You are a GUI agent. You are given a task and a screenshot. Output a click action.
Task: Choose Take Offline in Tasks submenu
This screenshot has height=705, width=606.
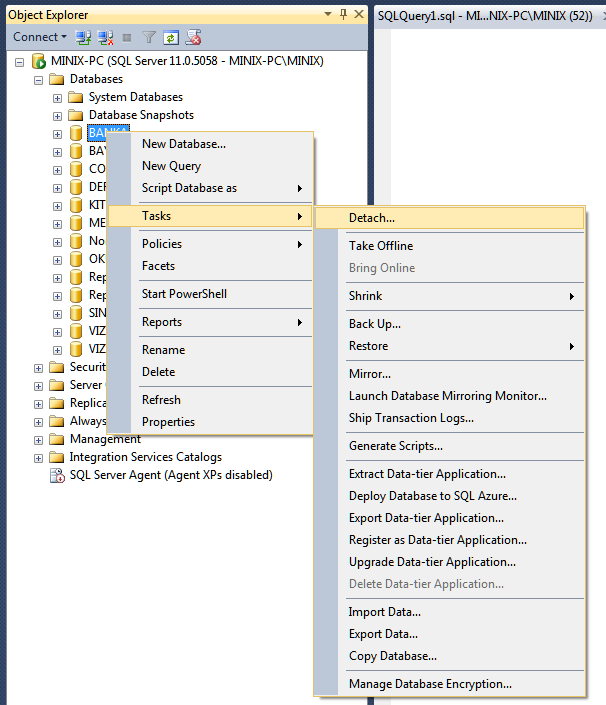[380, 246]
